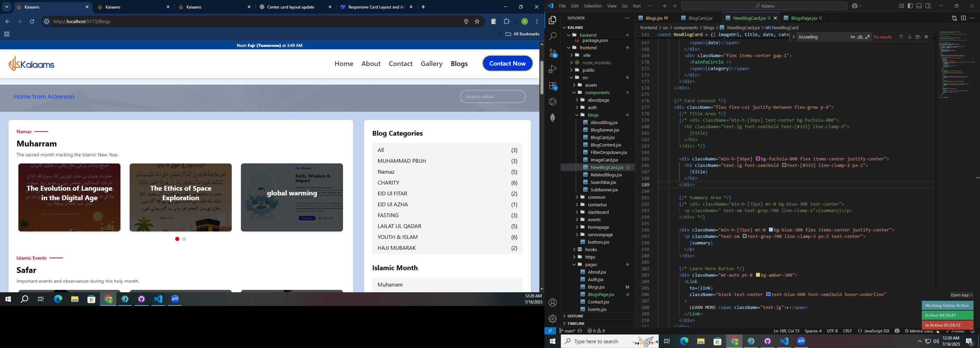Click the bg-amber-300 color swatch in code
The height and width of the screenshot is (348, 980).
point(758,275)
